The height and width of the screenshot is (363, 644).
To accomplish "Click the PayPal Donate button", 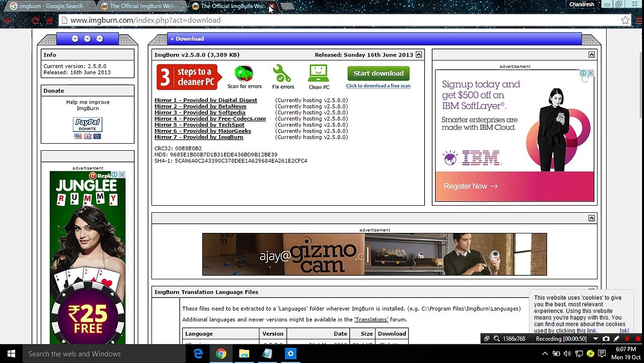I will 87,124.
